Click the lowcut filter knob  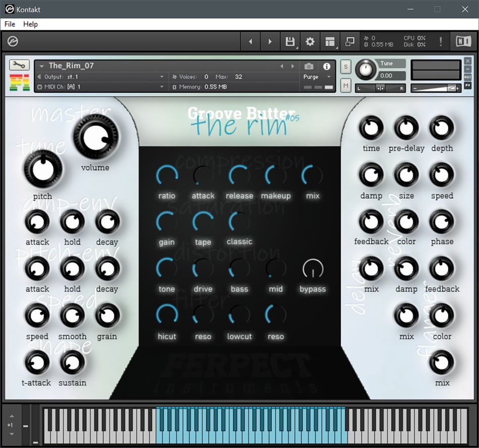239,315
